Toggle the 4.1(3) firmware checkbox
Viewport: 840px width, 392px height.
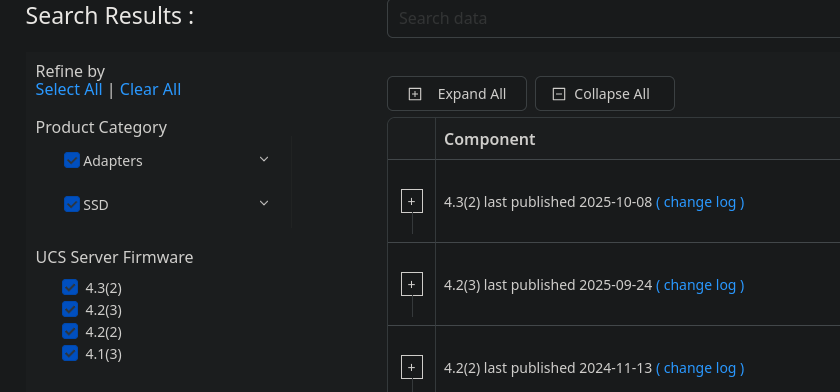click(70, 353)
